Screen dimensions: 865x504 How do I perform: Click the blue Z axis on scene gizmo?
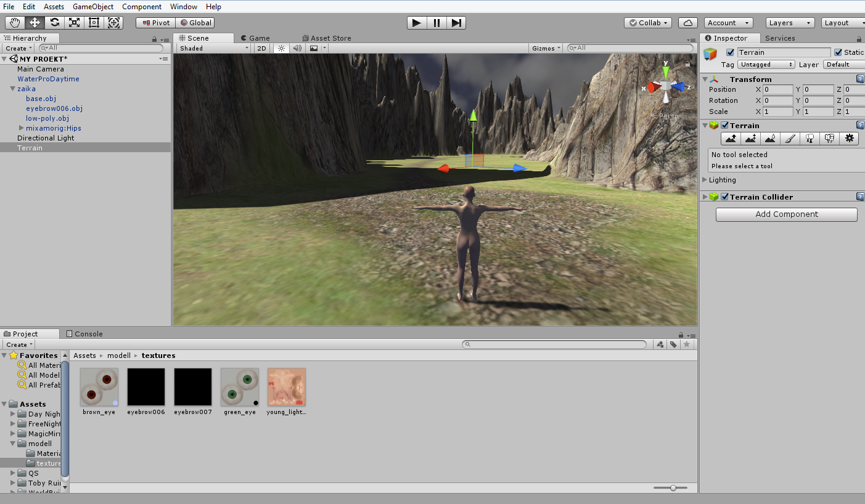(x=678, y=87)
